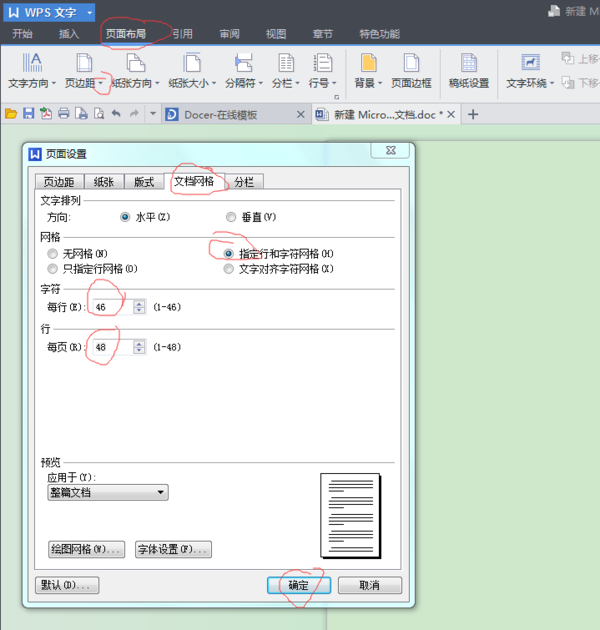Click the save disk icon
The width and height of the screenshot is (600, 630).
tap(28, 114)
